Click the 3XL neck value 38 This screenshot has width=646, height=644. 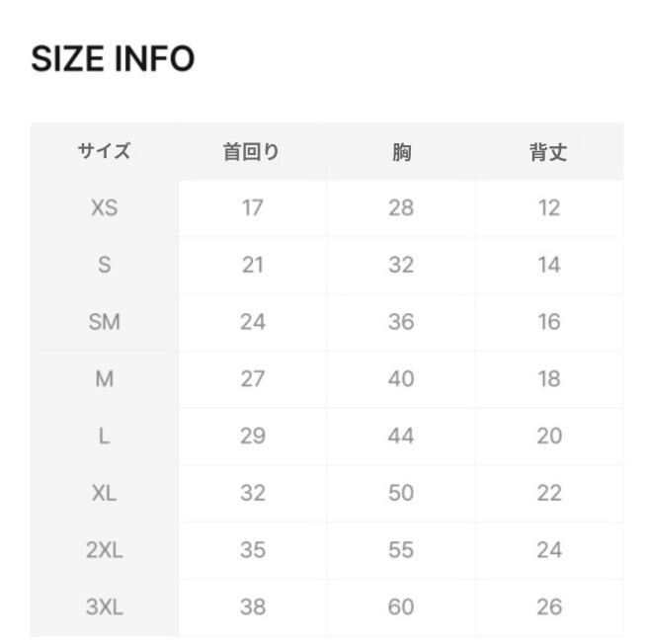pyautogui.click(x=252, y=606)
